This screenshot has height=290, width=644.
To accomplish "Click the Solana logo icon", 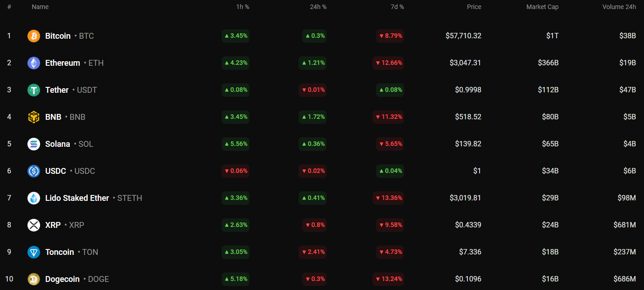I will (x=34, y=144).
